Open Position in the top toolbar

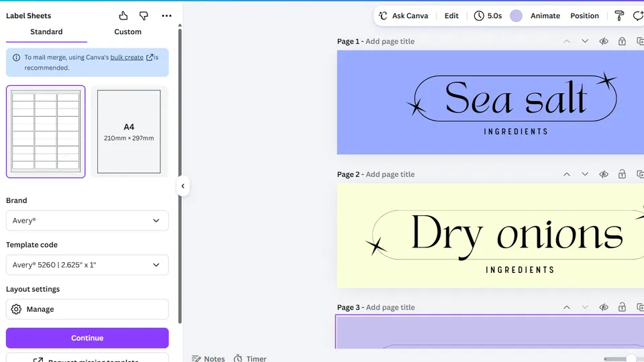pyautogui.click(x=584, y=15)
